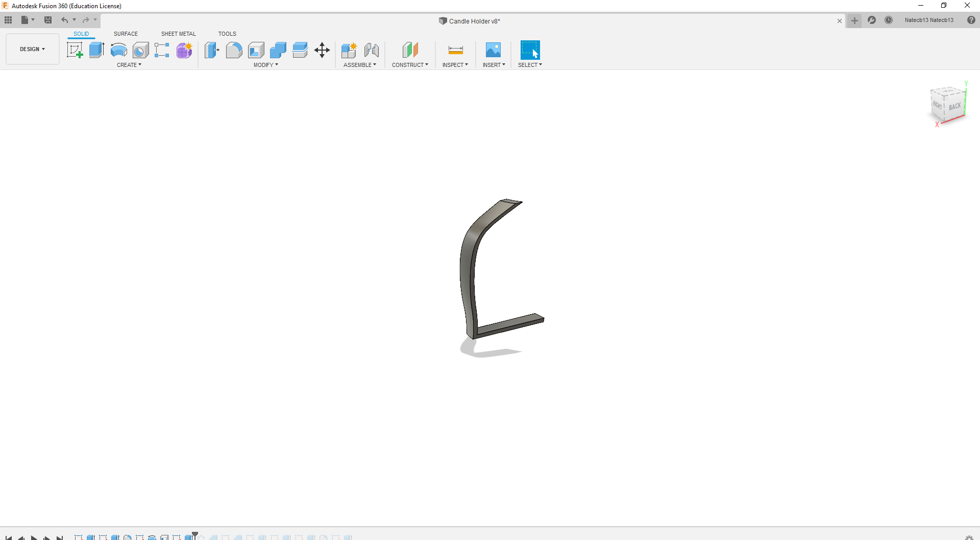Use the Joint tool icon
This screenshot has width=980, height=540.
pos(372,50)
